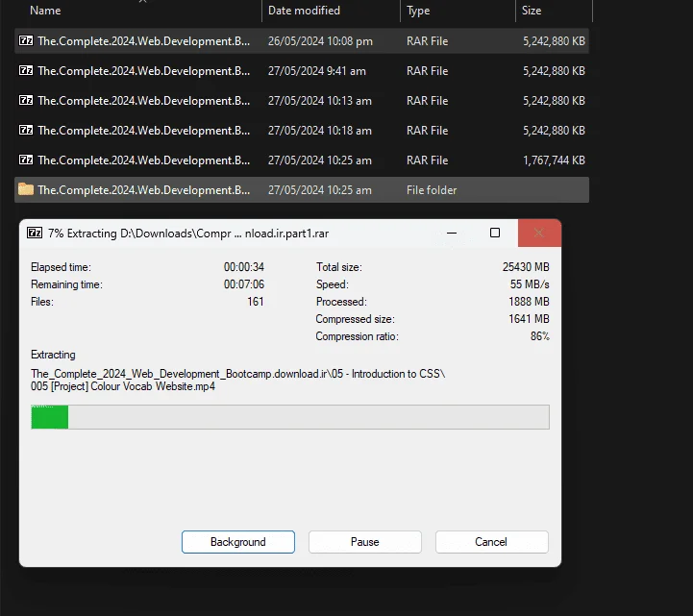Select the RAR file modified 10:13 am
Viewport: 693px width, 616px height.
tap(302, 101)
